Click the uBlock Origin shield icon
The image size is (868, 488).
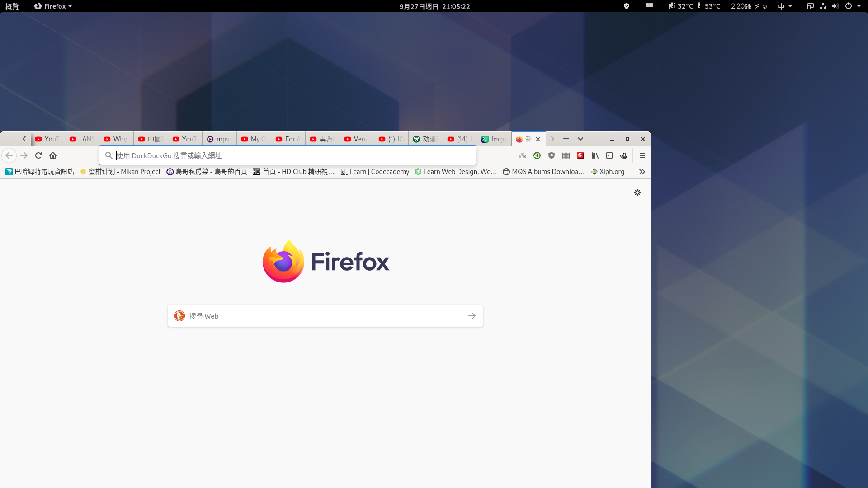click(551, 155)
